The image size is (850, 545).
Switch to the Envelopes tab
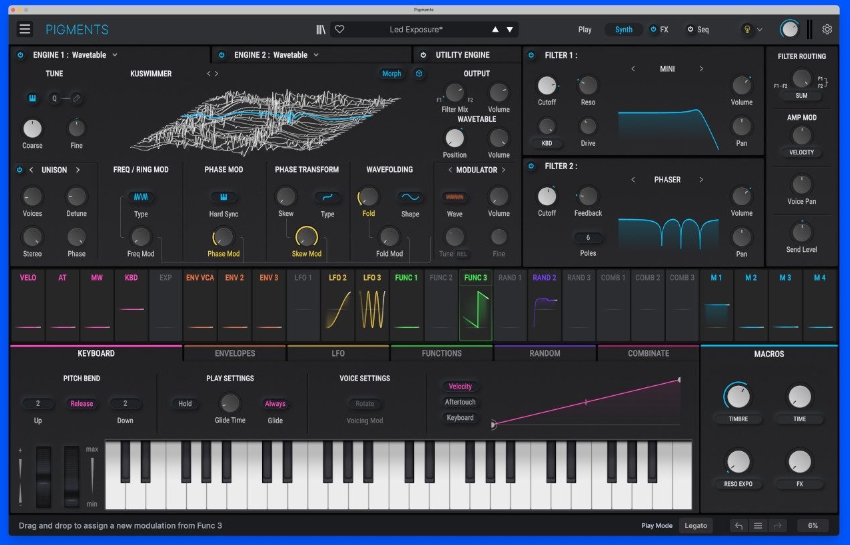pyautogui.click(x=235, y=353)
